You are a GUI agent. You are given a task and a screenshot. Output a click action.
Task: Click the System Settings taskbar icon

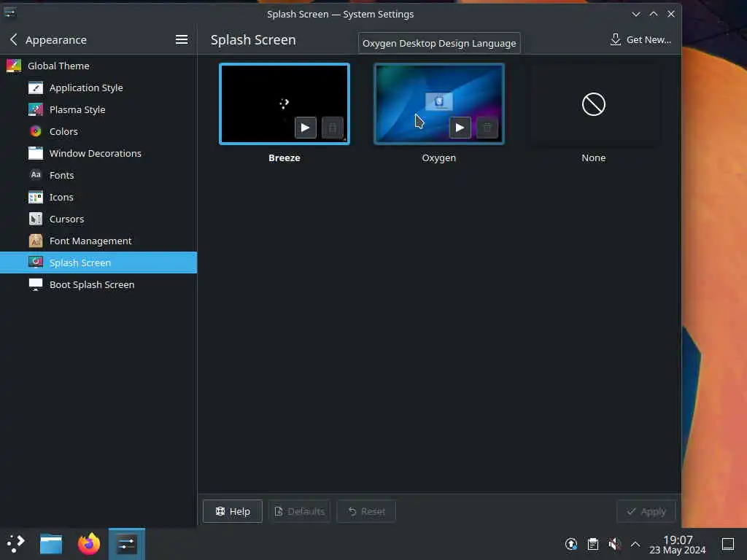[127, 544]
